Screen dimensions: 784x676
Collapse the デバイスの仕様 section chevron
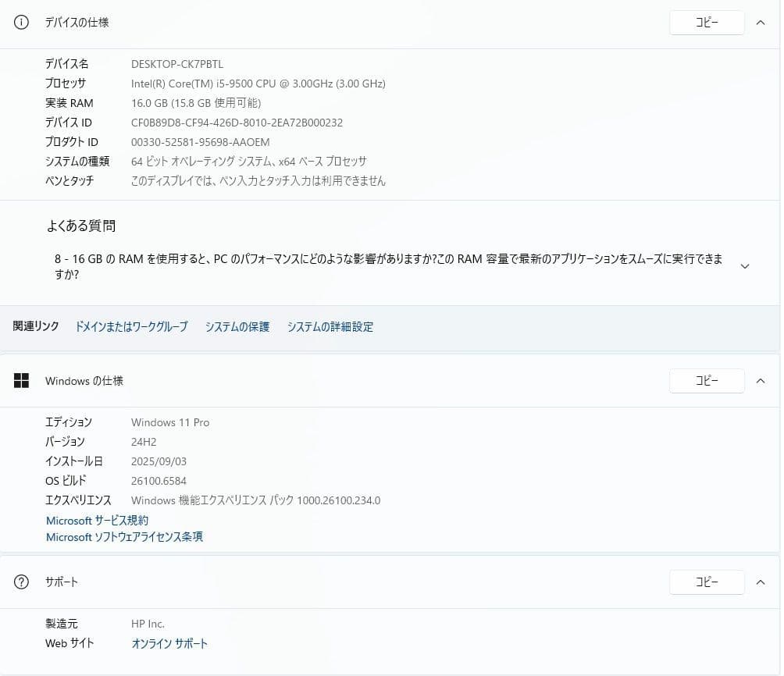click(761, 23)
